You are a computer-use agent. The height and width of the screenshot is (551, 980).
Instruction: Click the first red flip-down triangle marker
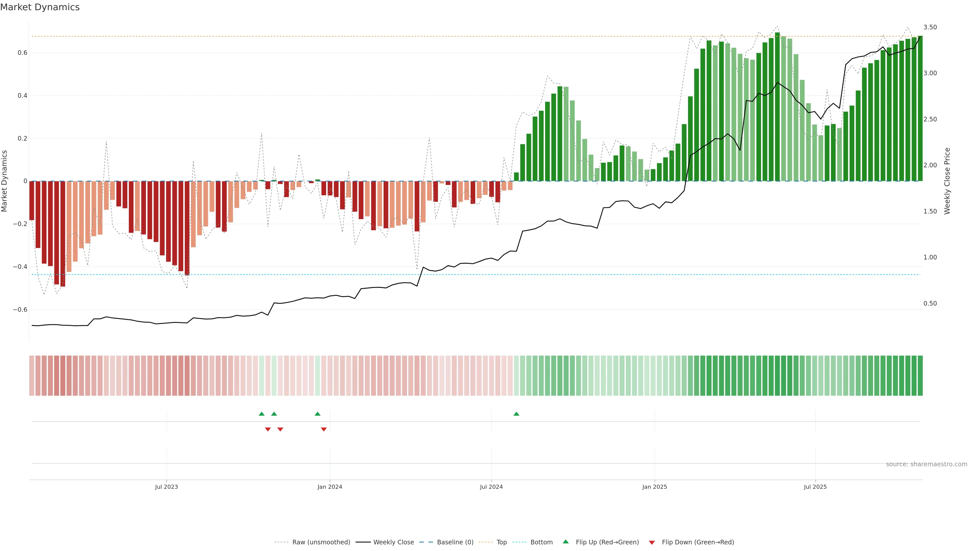tap(268, 429)
